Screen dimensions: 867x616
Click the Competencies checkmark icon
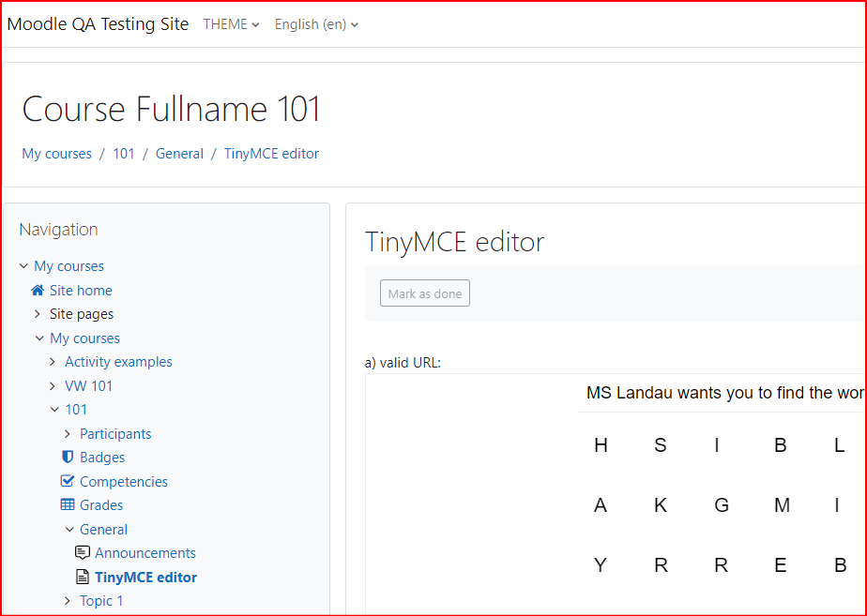tap(68, 481)
